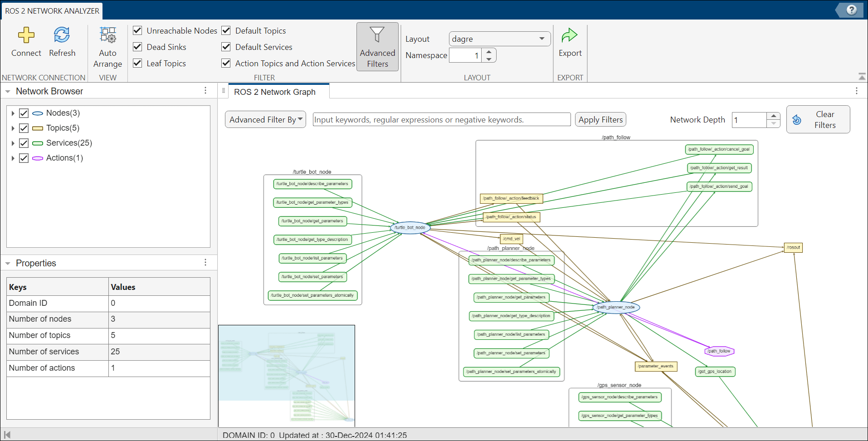Increase the Network Depth value
Screen dimensions: 868x441
pos(774,116)
